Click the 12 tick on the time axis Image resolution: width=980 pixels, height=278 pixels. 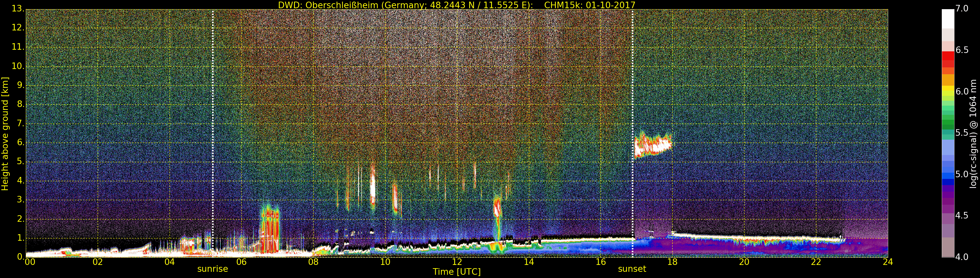click(457, 262)
